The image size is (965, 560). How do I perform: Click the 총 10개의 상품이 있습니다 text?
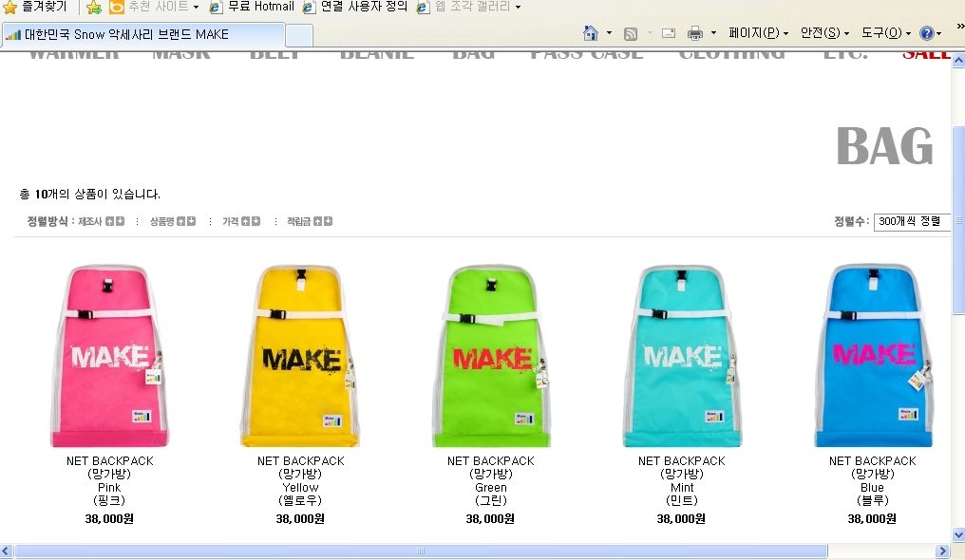(90, 195)
